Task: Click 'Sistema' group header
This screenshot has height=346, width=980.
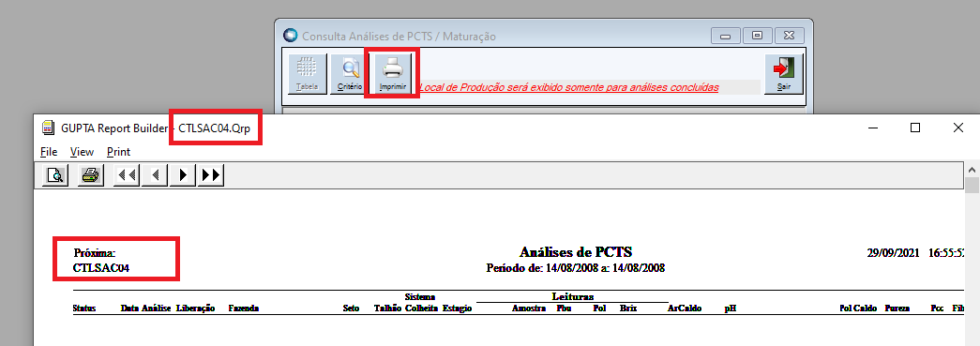Action: point(419,296)
